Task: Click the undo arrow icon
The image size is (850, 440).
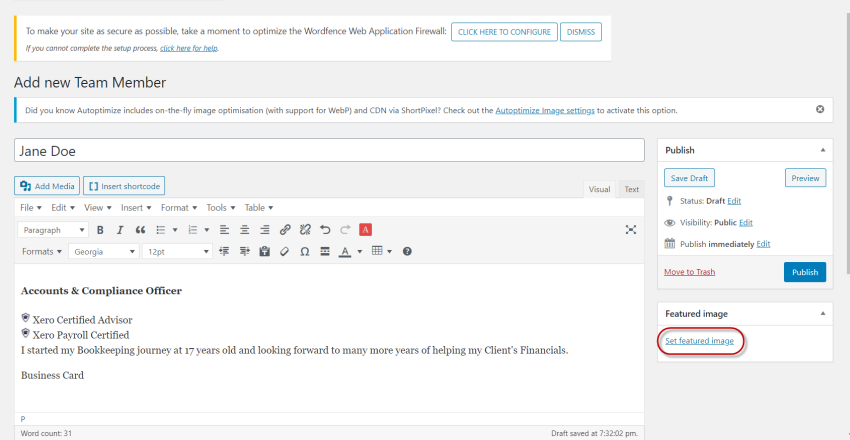Action: pyautogui.click(x=325, y=230)
